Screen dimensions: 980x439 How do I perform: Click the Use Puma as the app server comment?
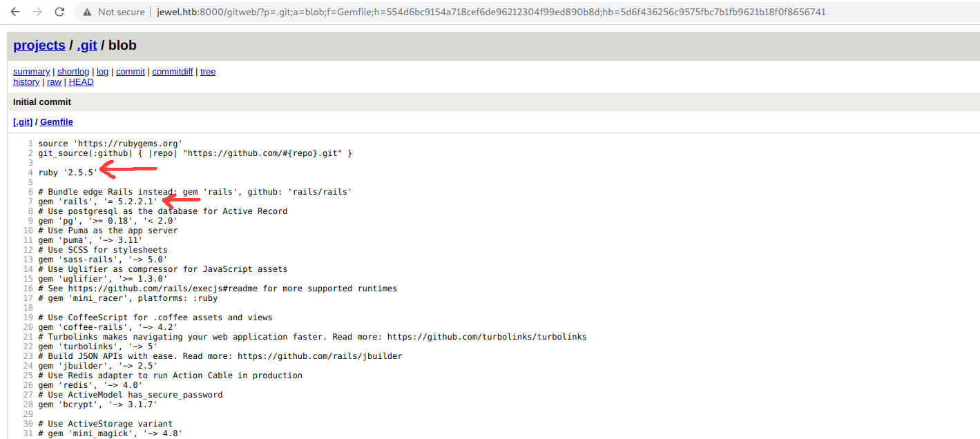tap(108, 231)
